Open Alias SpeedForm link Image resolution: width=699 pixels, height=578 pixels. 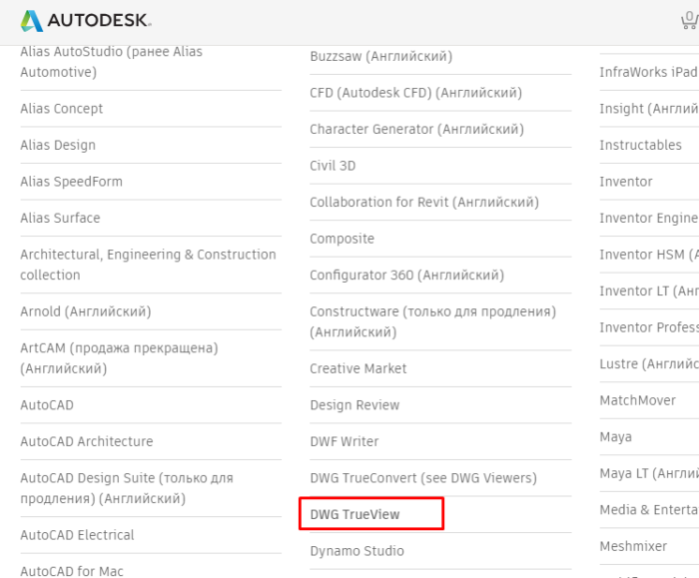pos(71,182)
